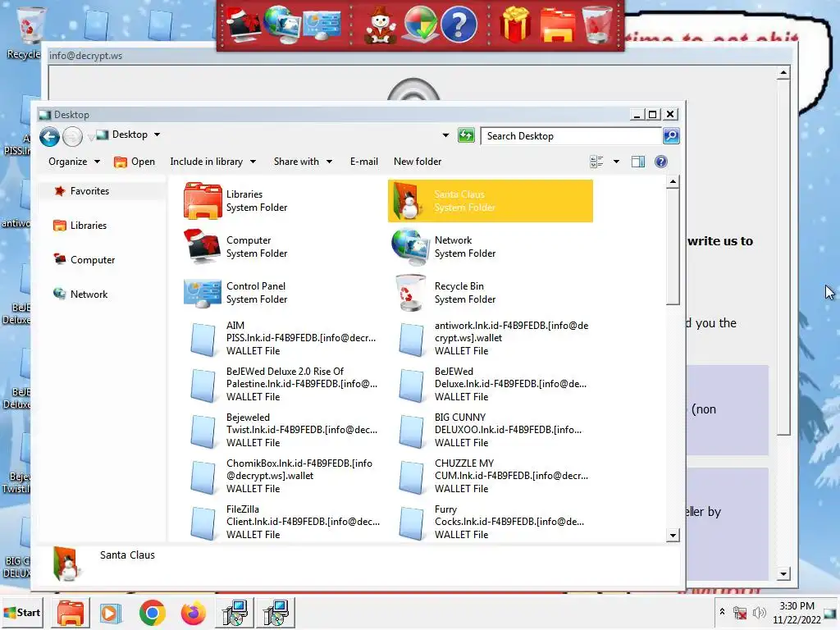Select BeJEWed Deluxe 2.0 Rise Of Palestine file

[282, 385]
